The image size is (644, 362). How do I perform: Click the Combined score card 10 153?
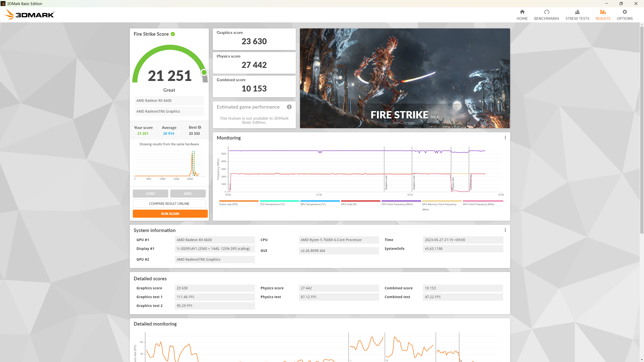(x=254, y=86)
